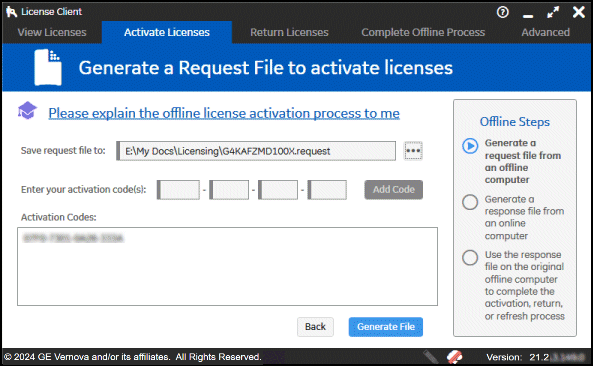The width and height of the screenshot is (593, 366).
Task: Toggle the window expand arrows icon
Action: 553,12
